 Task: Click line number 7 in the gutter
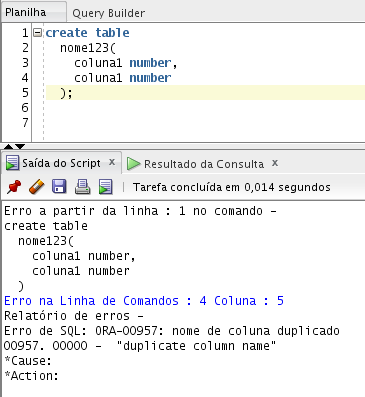pos(25,123)
